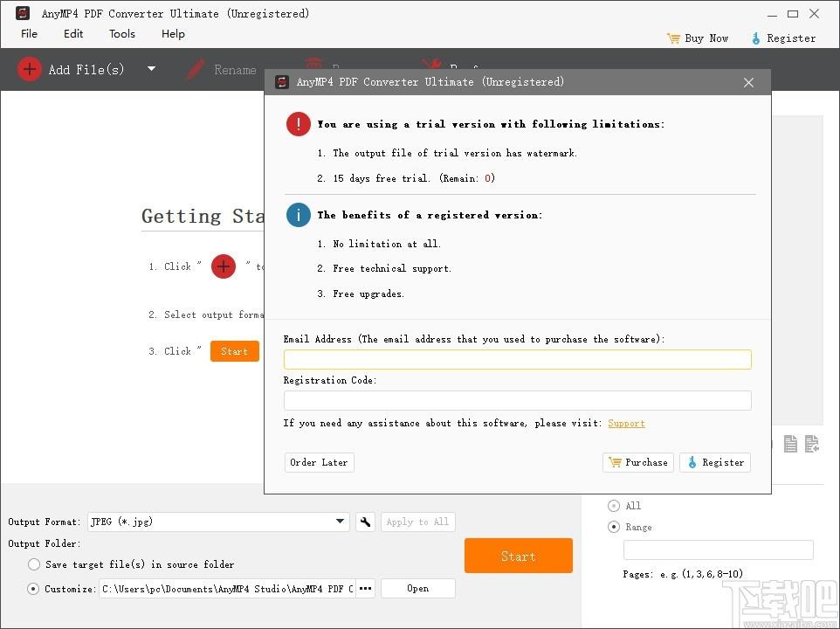Click the page export icon beside preview
Viewport: 840px width, 629px height.
(811, 444)
